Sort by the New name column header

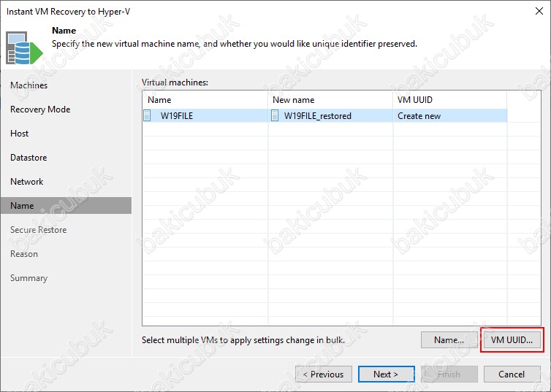coord(330,100)
